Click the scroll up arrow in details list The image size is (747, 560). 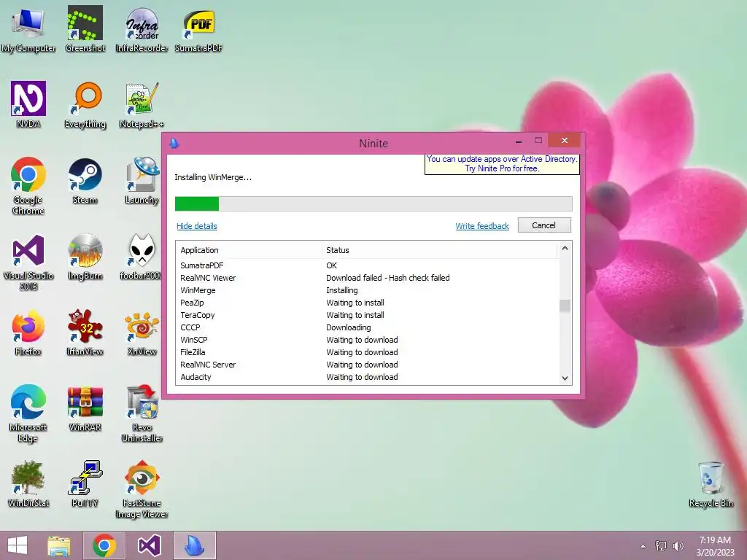click(x=565, y=248)
